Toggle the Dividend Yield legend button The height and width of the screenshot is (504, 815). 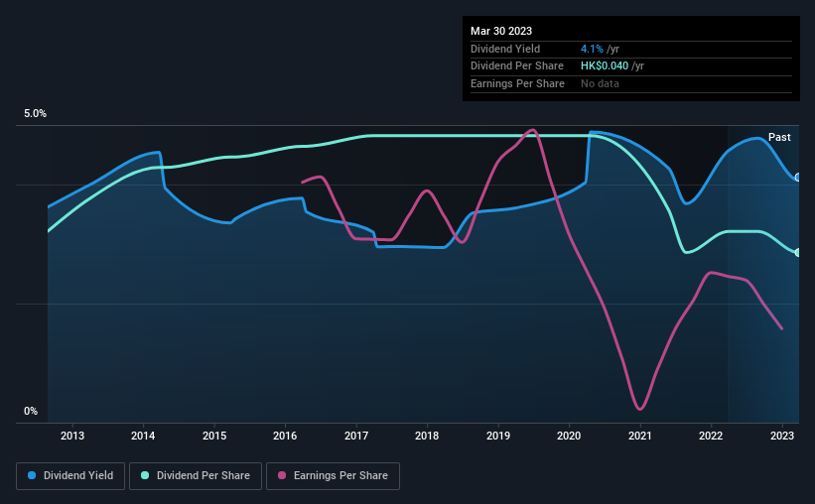[x=70, y=476]
